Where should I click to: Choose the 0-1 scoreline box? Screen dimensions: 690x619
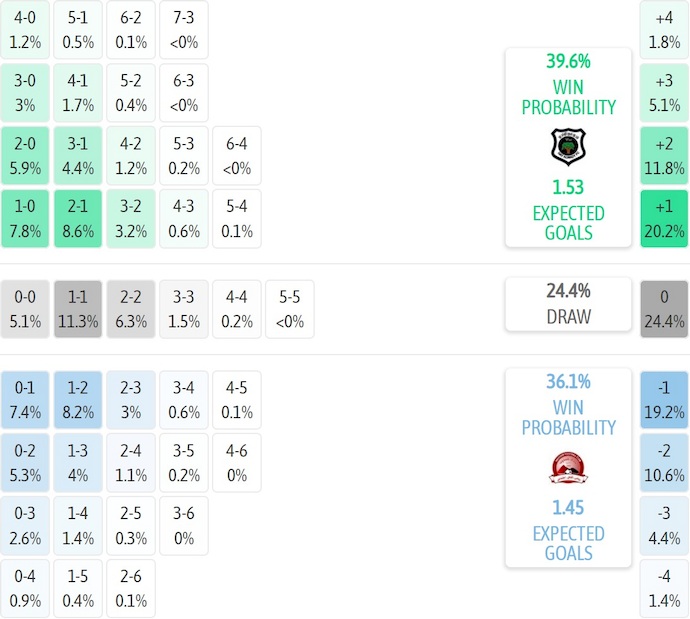coord(25,399)
